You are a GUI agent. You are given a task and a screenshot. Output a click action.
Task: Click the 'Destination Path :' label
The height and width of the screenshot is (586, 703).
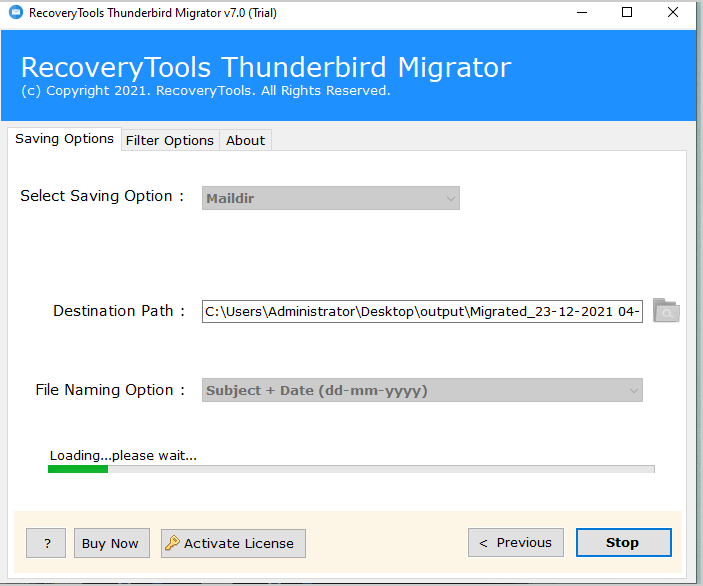pos(119,311)
